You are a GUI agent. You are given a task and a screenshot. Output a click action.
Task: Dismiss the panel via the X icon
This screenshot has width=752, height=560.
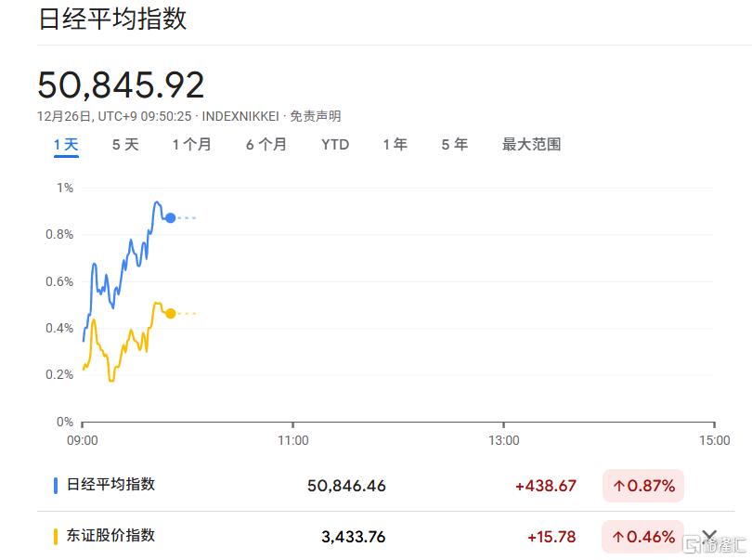[710, 536]
